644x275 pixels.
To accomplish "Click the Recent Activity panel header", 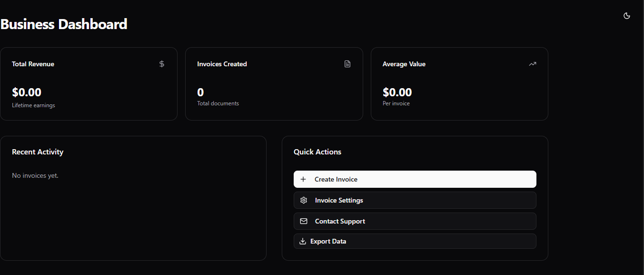I will [x=38, y=152].
